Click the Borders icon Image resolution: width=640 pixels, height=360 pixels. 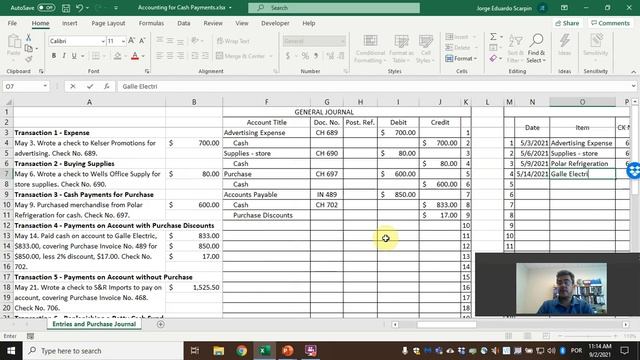96,56
